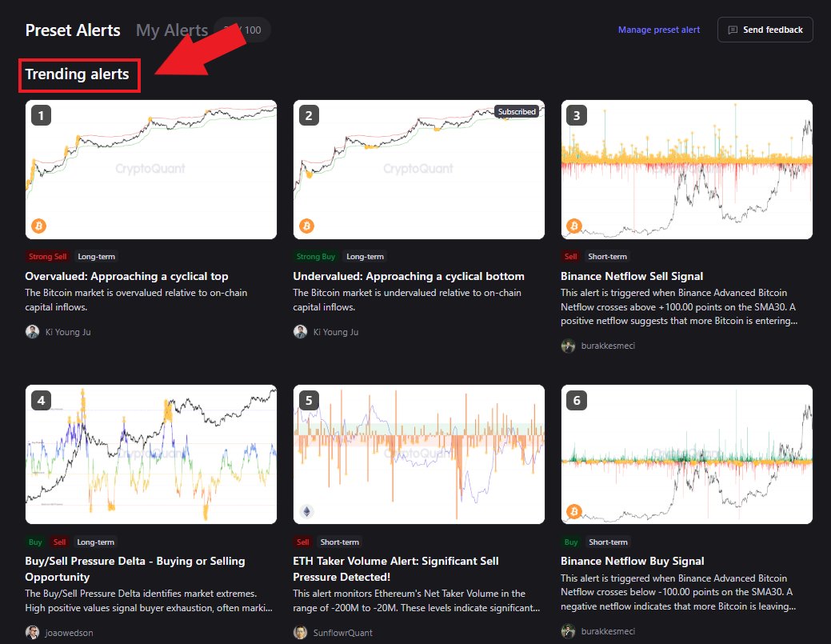
Task: Open the Binance Netflow Buy Signal chart
Action: (687, 454)
